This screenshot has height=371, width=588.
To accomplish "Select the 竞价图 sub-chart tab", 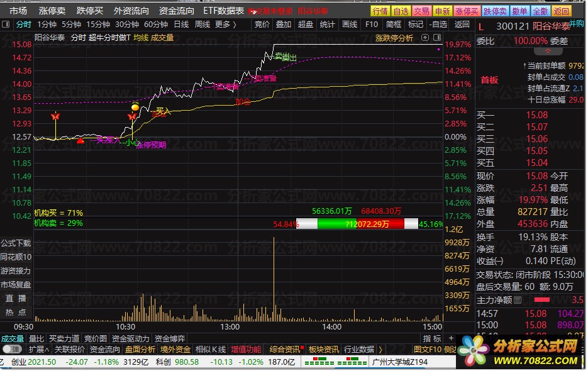I will (95, 339).
